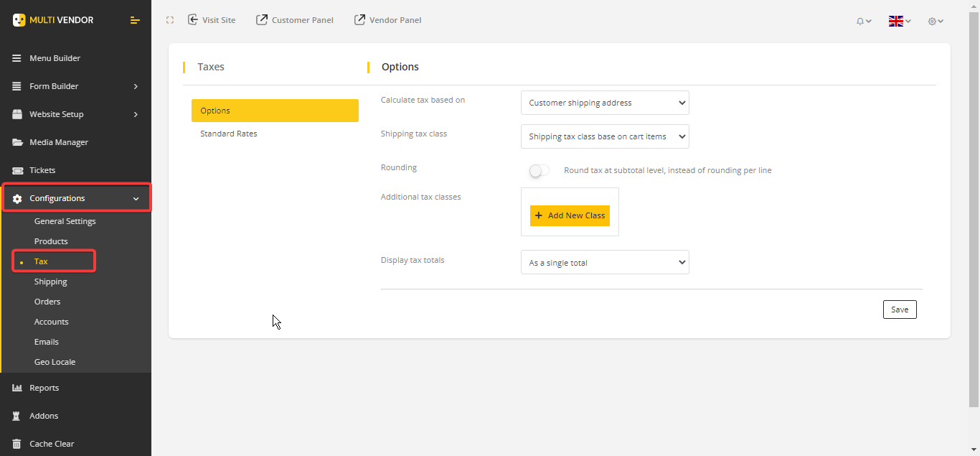Save the tax options

[x=900, y=310]
